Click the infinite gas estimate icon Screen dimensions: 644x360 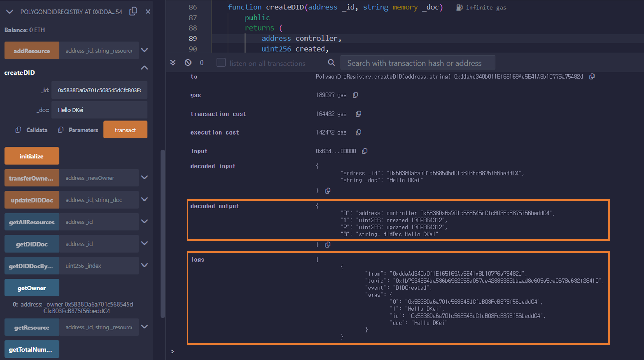tap(459, 7)
